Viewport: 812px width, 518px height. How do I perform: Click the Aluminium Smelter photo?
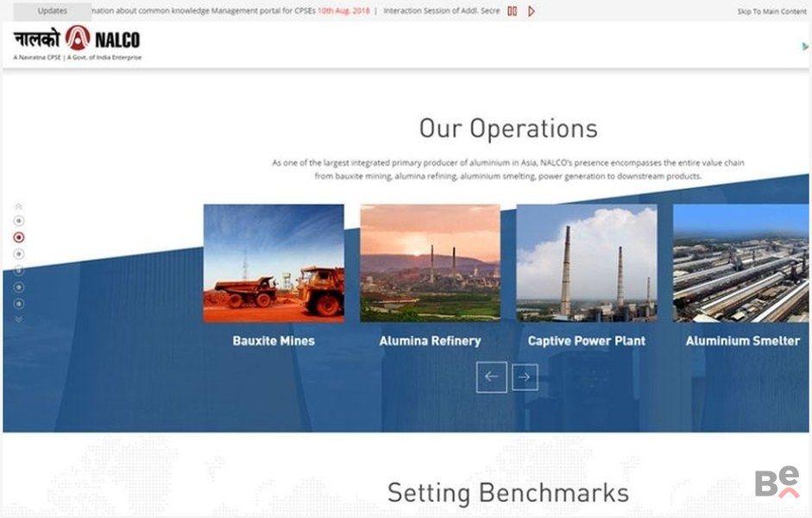(x=740, y=262)
